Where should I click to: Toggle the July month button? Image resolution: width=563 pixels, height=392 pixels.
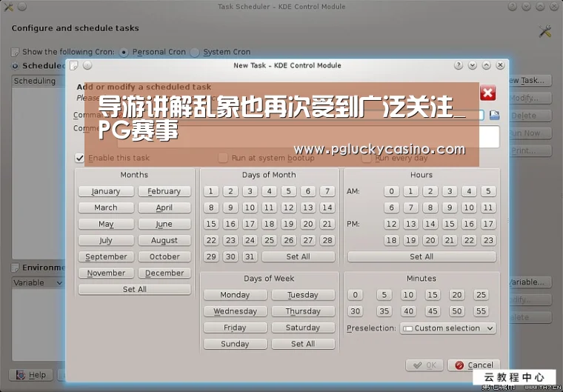click(106, 240)
